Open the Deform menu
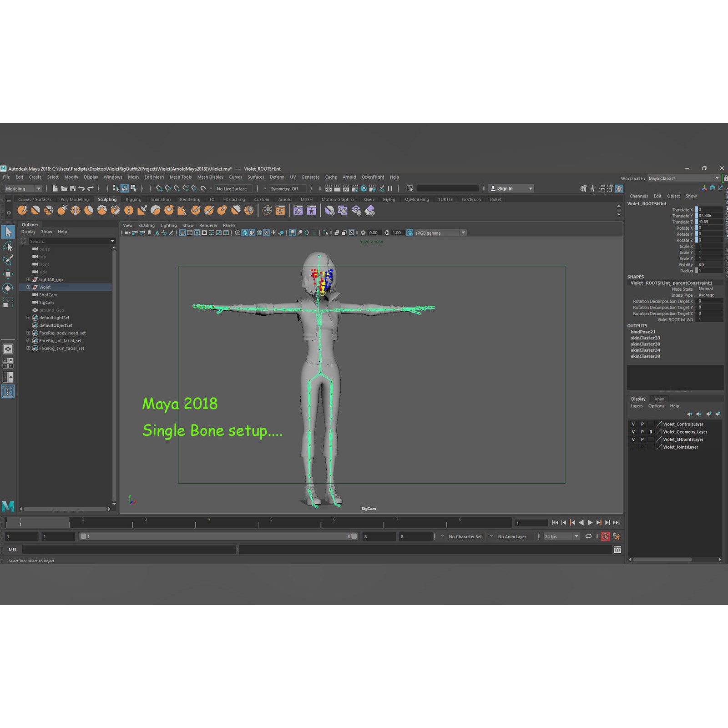 [277, 177]
